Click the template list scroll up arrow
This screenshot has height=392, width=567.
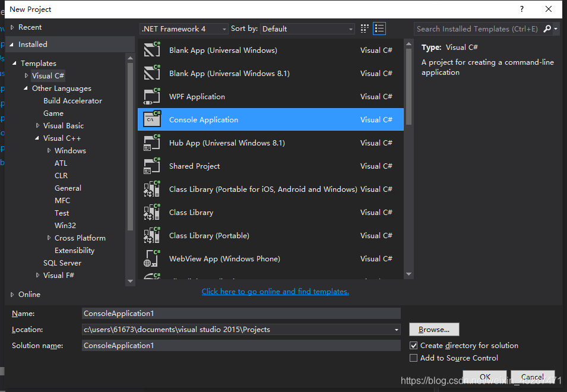click(408, 44)
